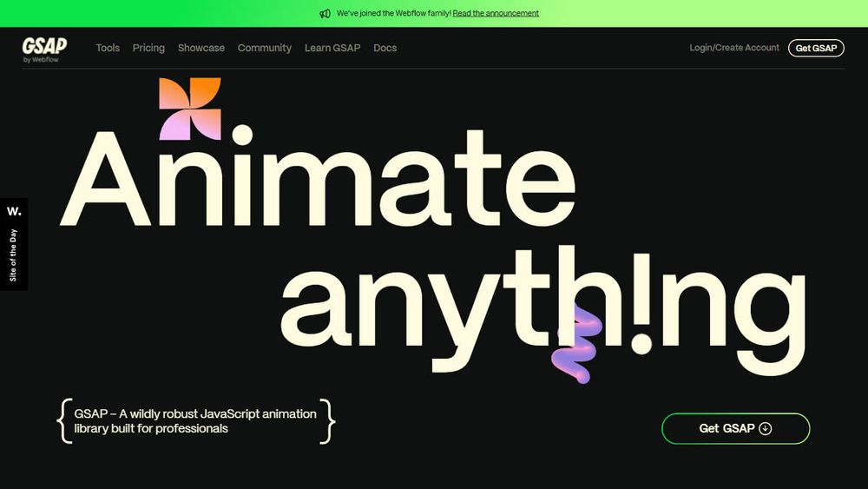
Task: Open the Community nav item
Action: click(x=264, y=48)
